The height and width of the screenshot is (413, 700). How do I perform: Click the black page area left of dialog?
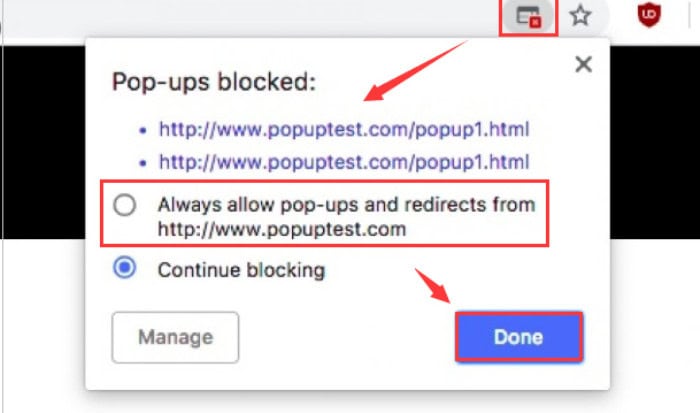point(44,142)
